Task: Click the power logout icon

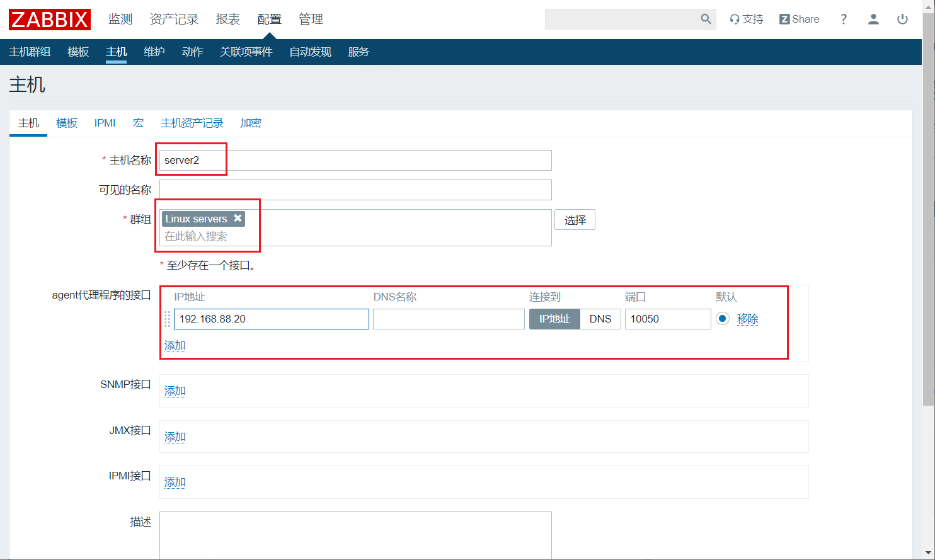Action: coord(902,20)
